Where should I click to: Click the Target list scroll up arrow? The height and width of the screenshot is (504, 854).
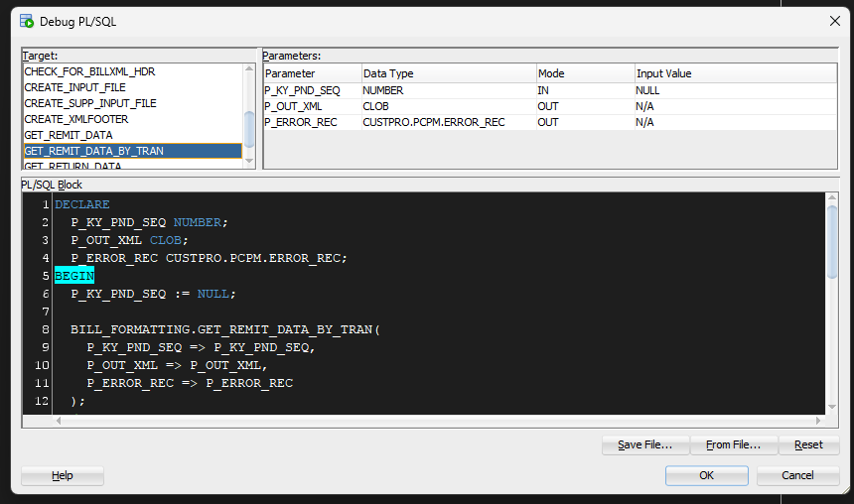coord(249,68)
